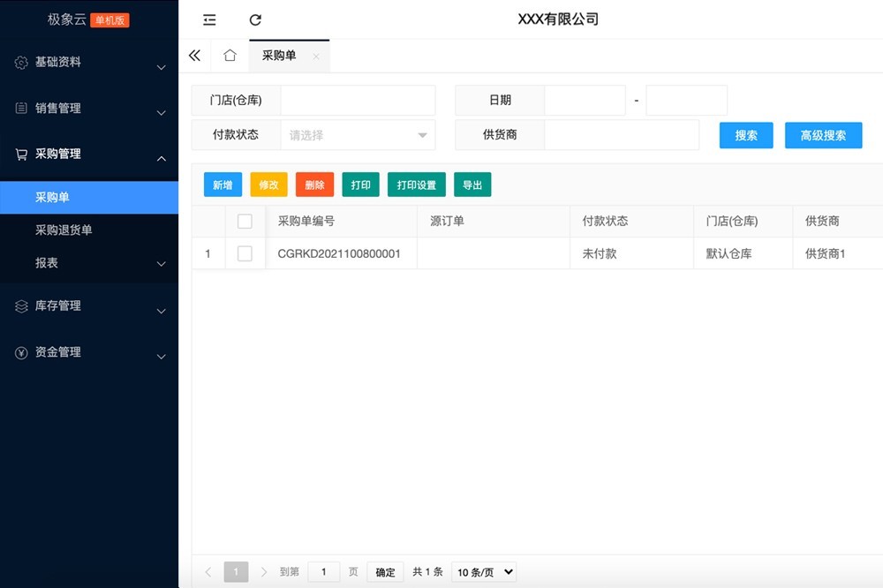Open the 基础资料 sidebar section icon
The width and height of the screenshot is (883, 588).
click(19, 63)
